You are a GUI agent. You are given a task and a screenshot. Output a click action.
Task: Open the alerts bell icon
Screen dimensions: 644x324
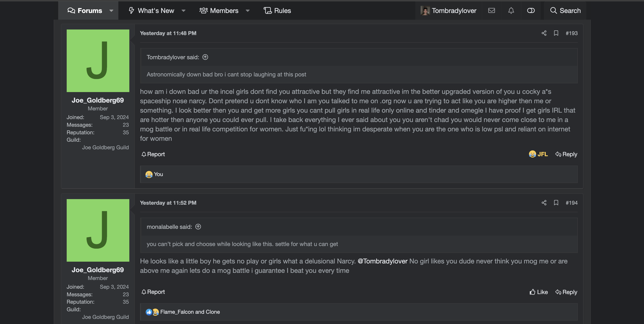pyautogui.click(x=511, y=11)
